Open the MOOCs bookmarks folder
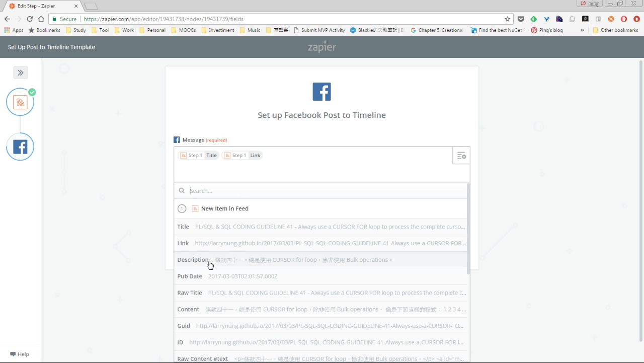The width and height of the screenshot is (644, 363). 184,30
